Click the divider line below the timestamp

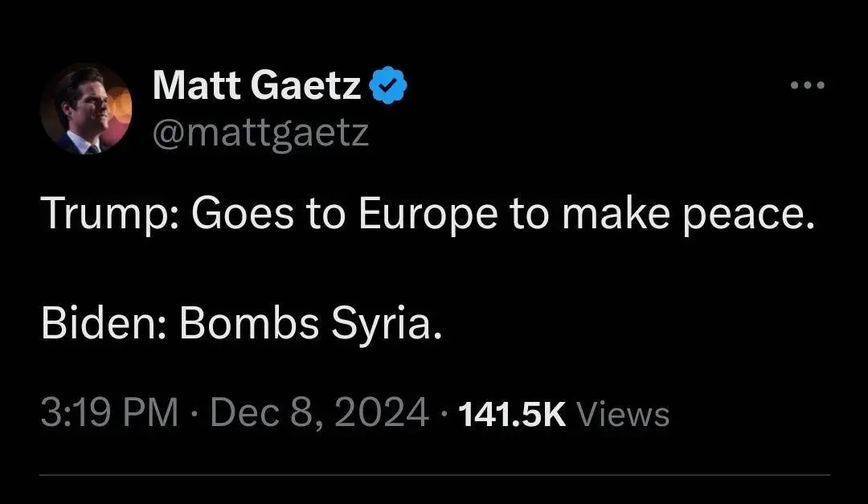coord(434,474)
